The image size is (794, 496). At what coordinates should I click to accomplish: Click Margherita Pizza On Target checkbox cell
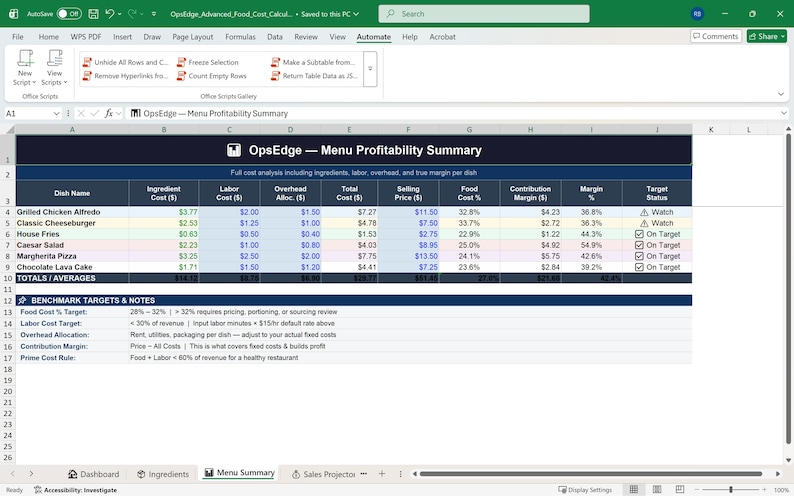657,256
